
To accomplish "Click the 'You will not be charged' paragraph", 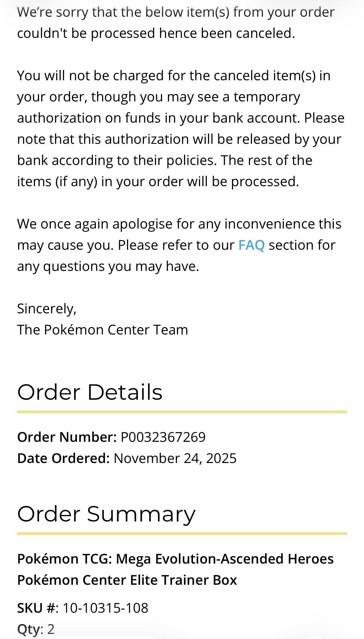I will tap(181, 129).
